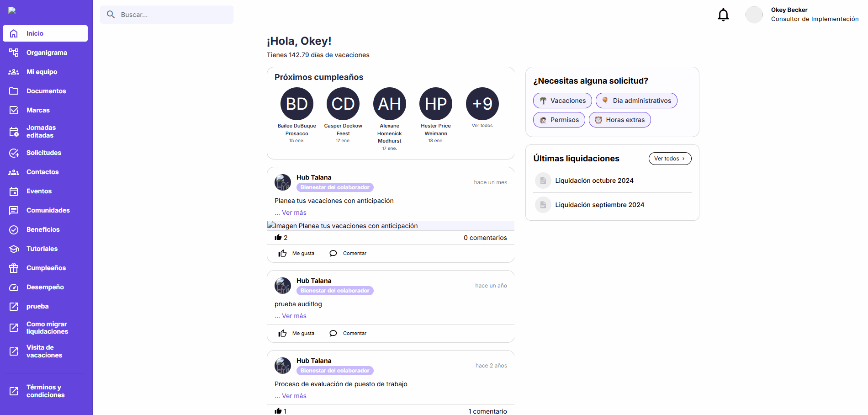Click the AH avatar of Alexane Homenick
The width and height of the screenshot is (868, 415).
390,104
